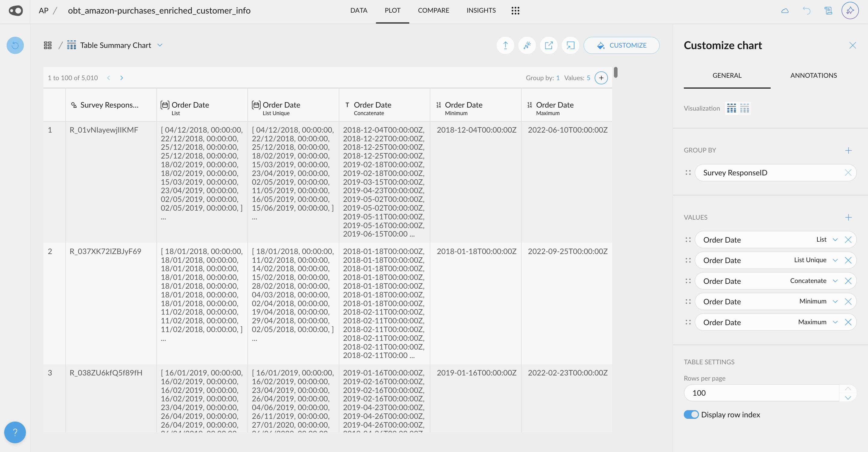Image resolution: width=868 pixels, height=452 pixels.
Task: Open the apps grid menu icon
Action: coord(515,11)
